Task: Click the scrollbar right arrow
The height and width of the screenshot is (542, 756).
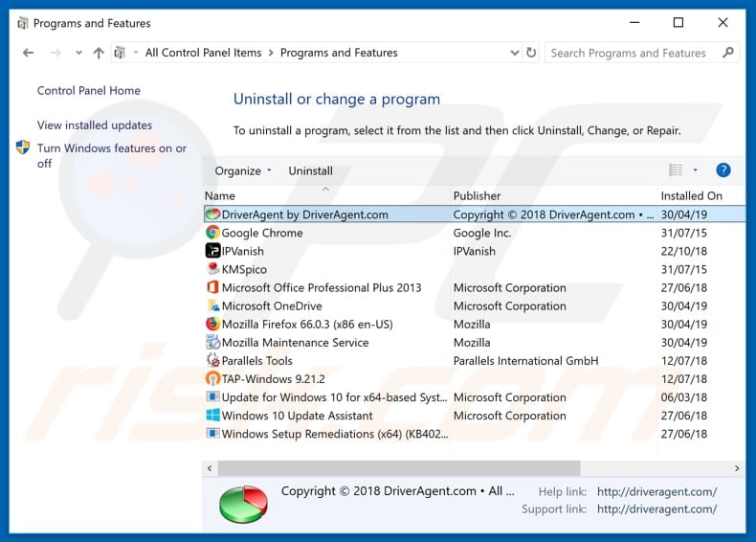Action: tap(737, 468)
